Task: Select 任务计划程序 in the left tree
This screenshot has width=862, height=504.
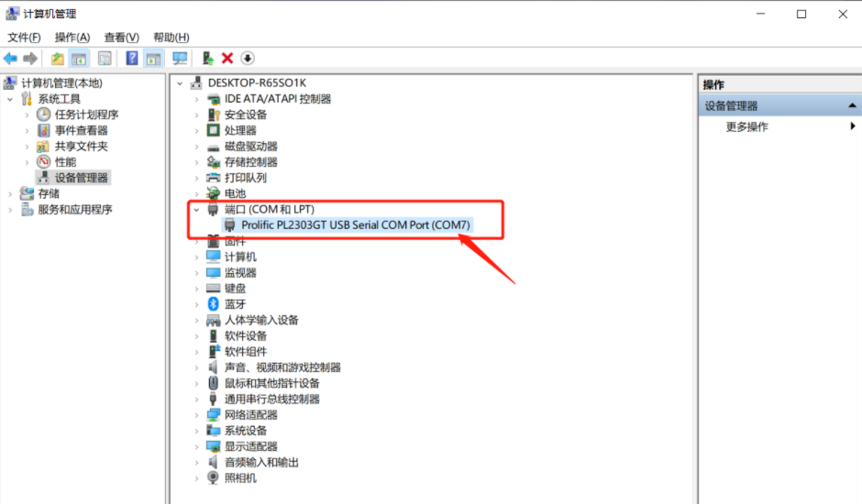Action: click(x=86, y=115)
